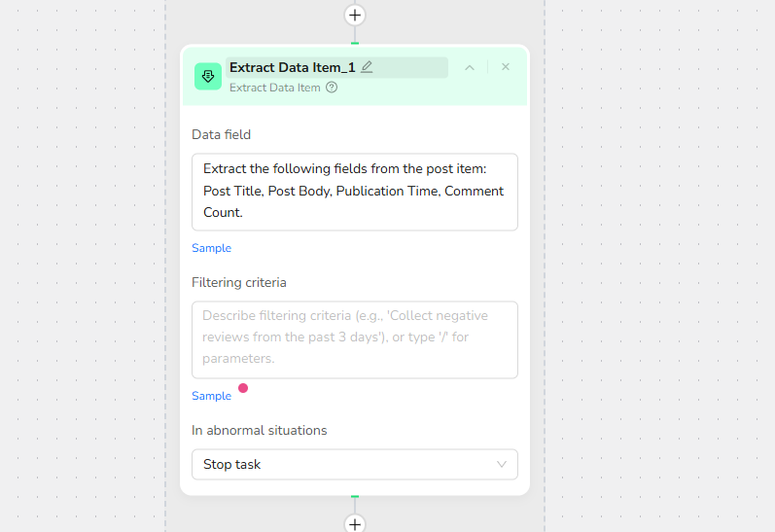Open the help question mark icon
Image resolution: width=775 pixels, height=532 pixels.
[332, 88]
